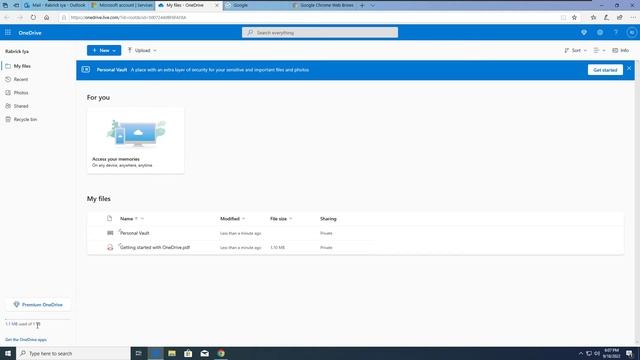Open the Modified column dropdown
The width and height of the screenshot is (640, 360).
244,219
